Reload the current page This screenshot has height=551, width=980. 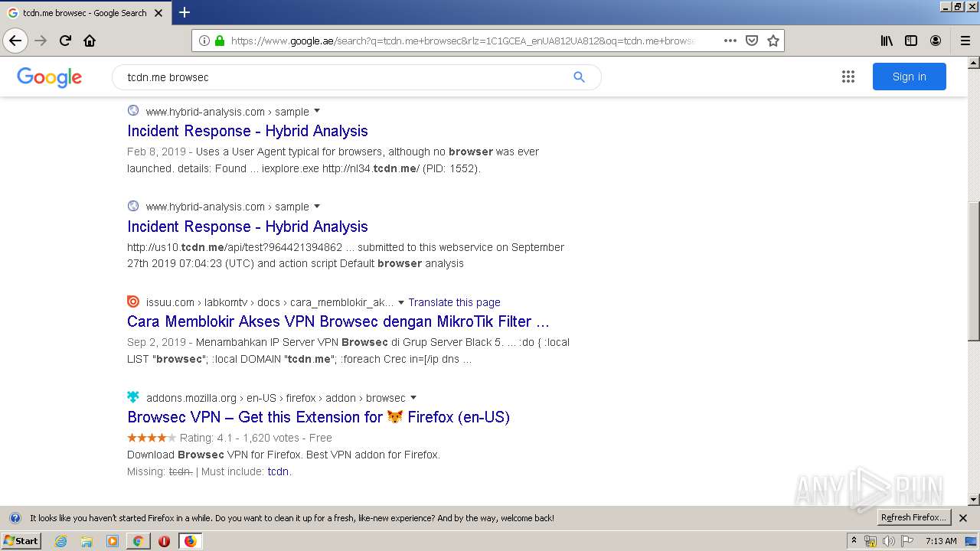[65, 41]
